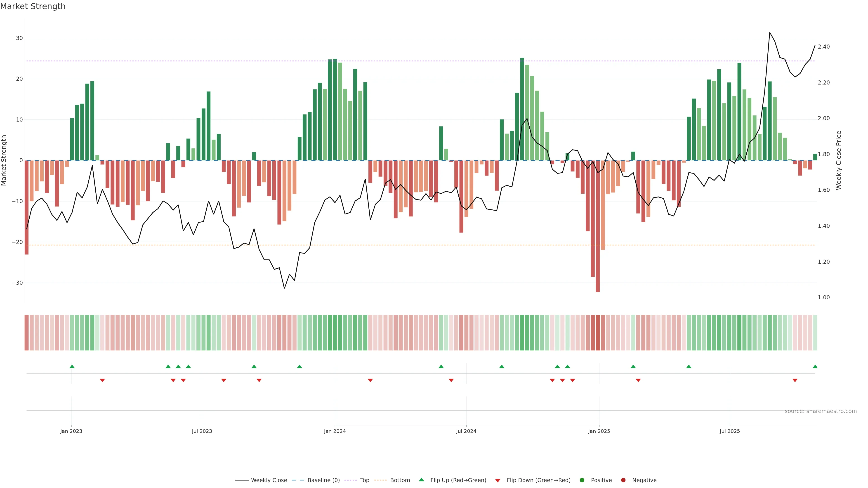The image size is (868, 488).
Task: Click the Jul 2023 x-axis label
Action: (x=202, y=431)
